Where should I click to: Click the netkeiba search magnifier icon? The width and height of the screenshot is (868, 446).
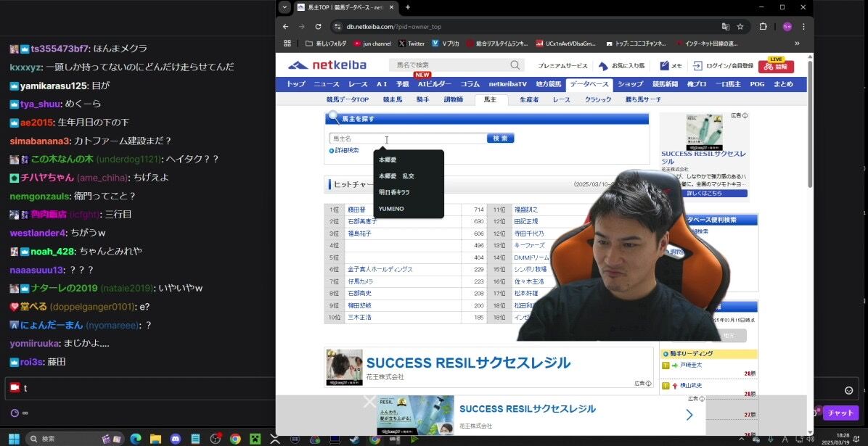(x=515, y=65)
